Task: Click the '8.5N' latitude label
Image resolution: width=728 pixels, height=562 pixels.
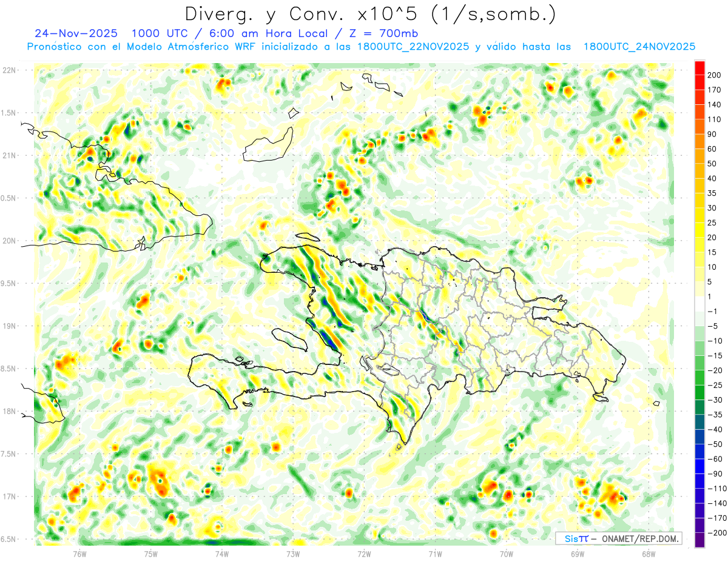Action: click(x=9, y=369)
